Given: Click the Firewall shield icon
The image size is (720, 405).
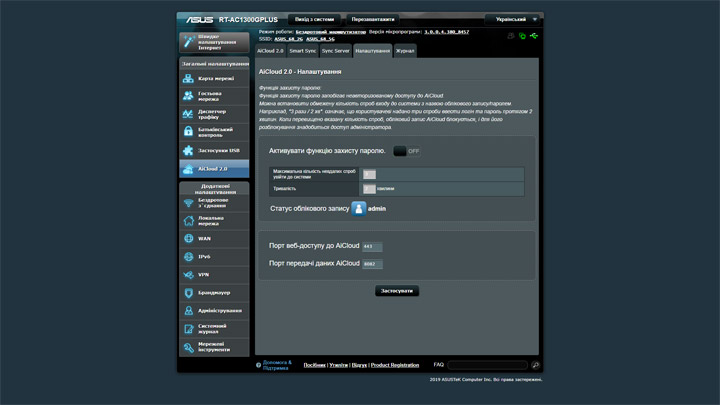Looking at the screenshot, I should [x=188, y=292].
